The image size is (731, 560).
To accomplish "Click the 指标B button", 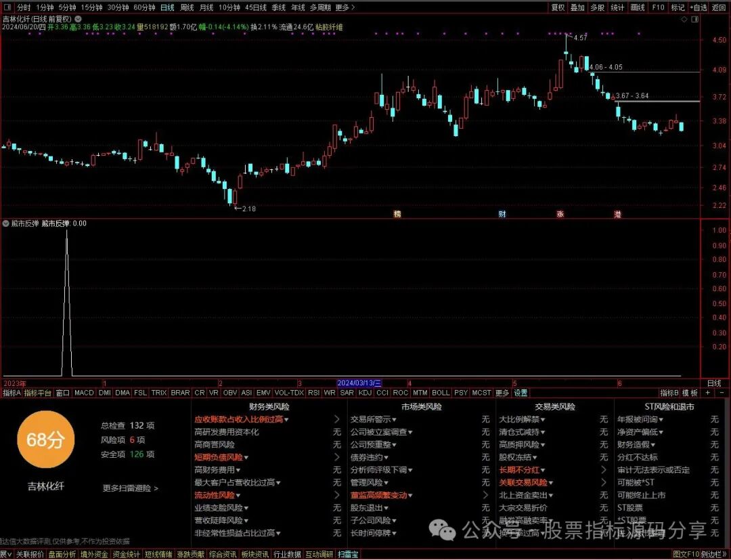I will pyautogui.click(x=669, y=393).
